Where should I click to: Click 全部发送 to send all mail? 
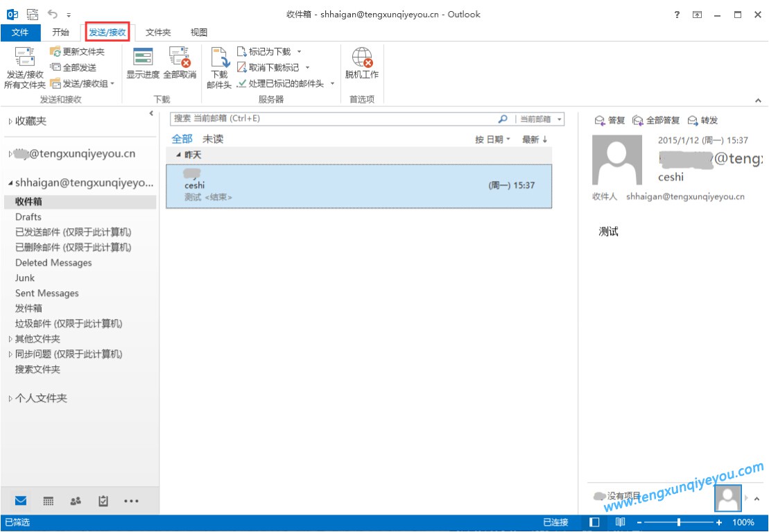(74, 68)
